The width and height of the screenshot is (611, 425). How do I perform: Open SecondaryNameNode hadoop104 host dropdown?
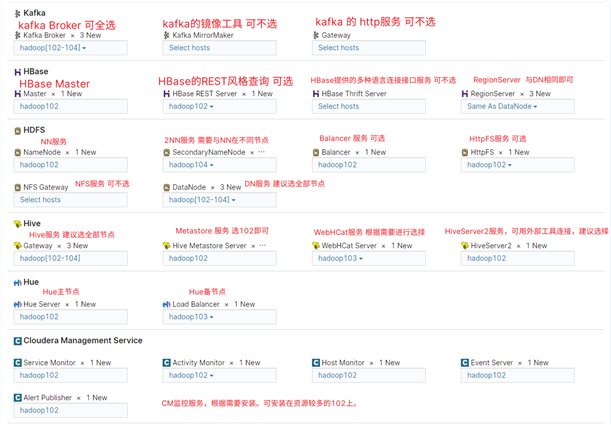click(219, 165)
